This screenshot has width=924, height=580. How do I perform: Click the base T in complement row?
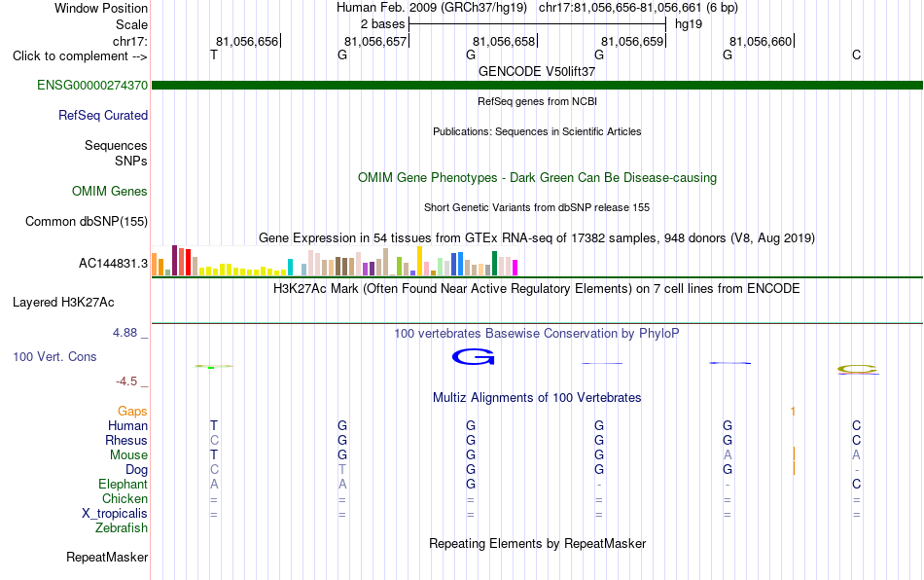pyautogui.click(x=214, y=55)
